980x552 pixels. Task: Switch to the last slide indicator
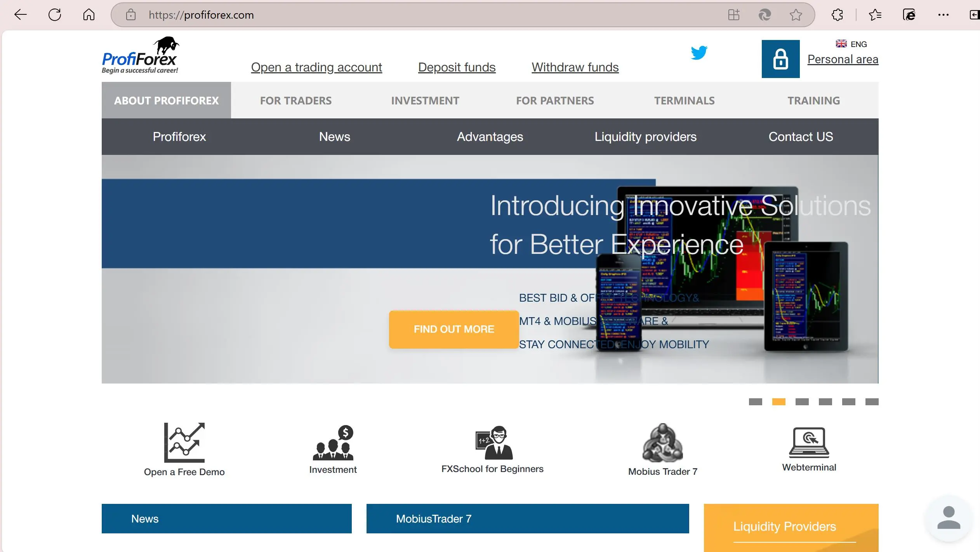tap(872, 402)
